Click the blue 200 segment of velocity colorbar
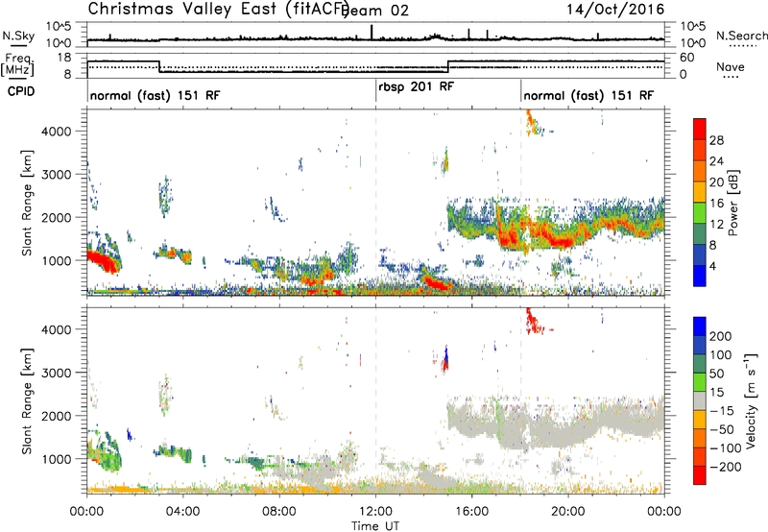The image size is (768, 532). click(700, 326)
